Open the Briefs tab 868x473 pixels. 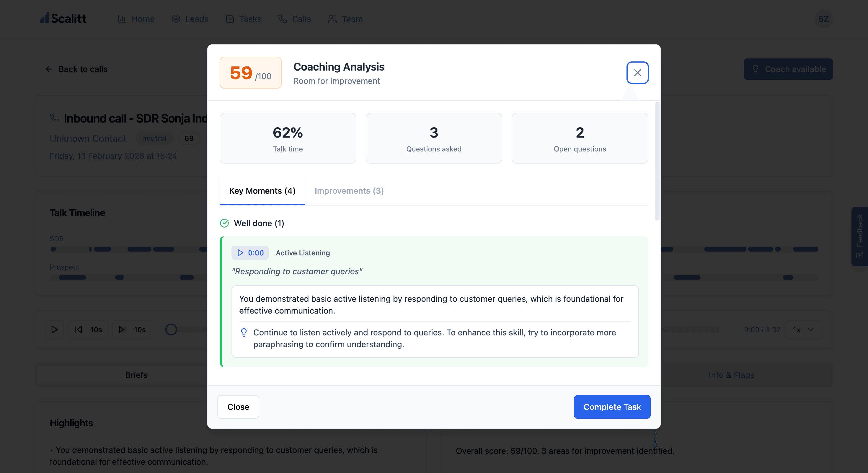click(x=136, y=375)
